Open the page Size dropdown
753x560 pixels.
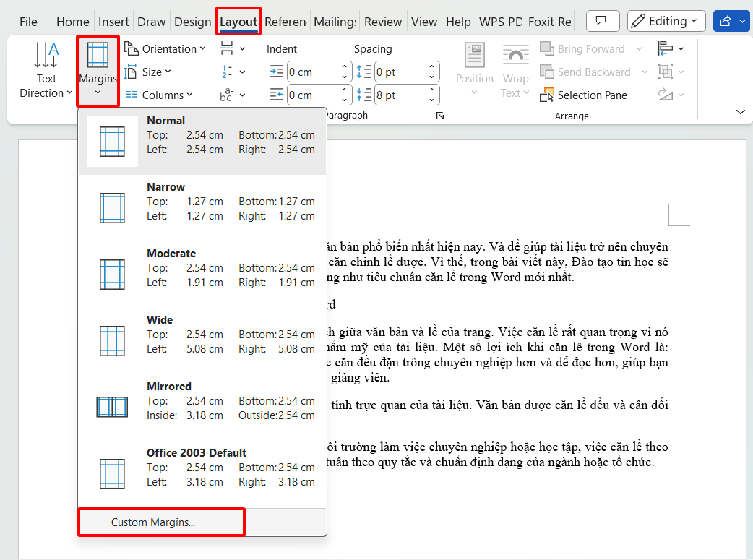(x=147, y=72)
